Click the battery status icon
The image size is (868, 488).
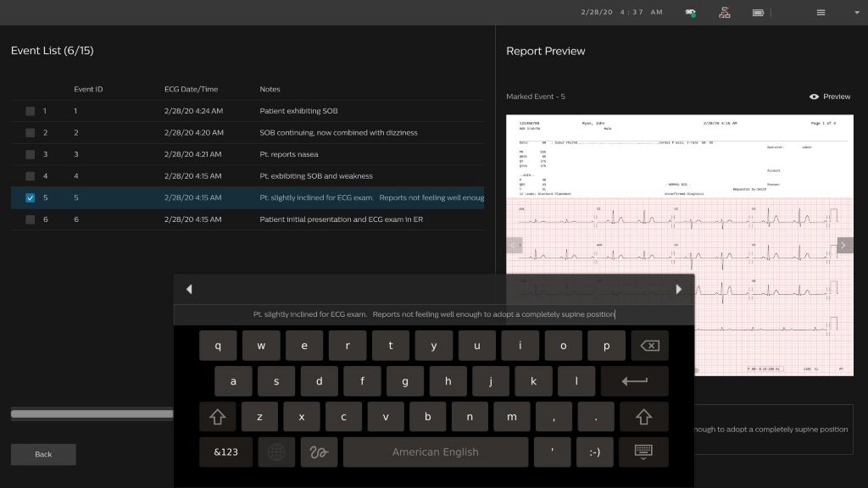point(758,13)
